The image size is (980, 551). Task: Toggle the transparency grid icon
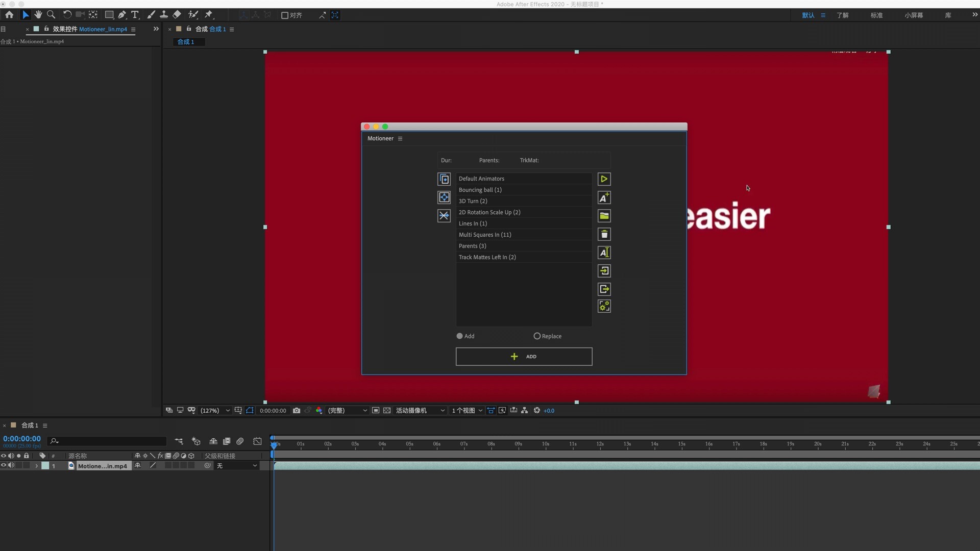(x=387, y=410)
